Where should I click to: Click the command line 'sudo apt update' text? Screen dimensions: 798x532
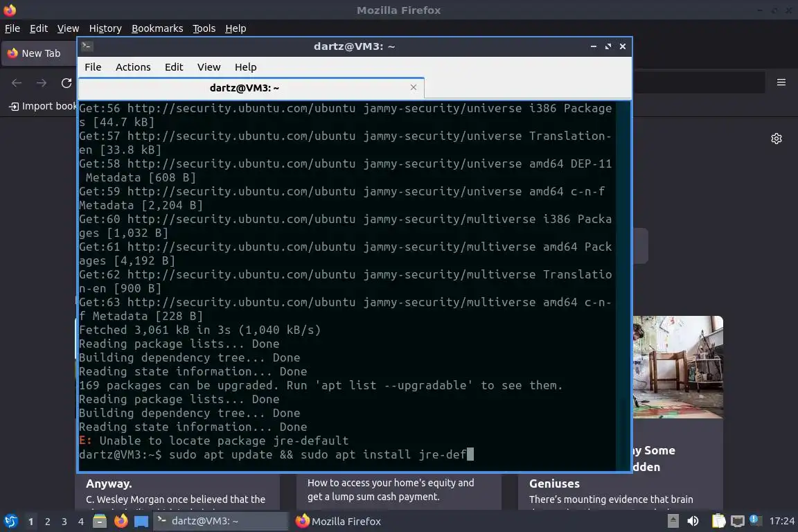click(x=221, y=454)
